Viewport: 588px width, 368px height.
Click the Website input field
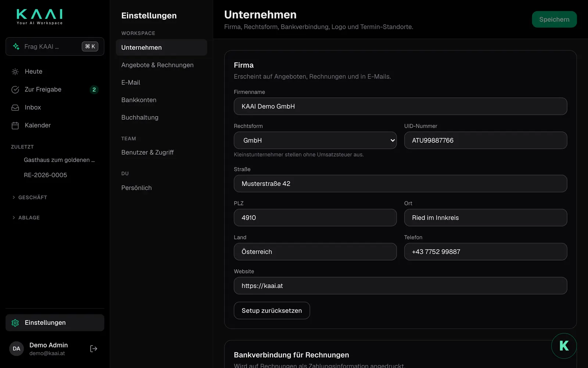(x=400, y=286)
